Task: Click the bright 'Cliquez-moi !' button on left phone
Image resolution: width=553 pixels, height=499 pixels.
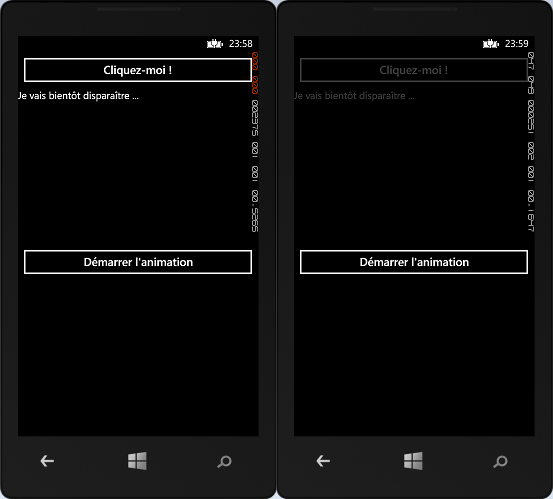Action: pos(138,70)
